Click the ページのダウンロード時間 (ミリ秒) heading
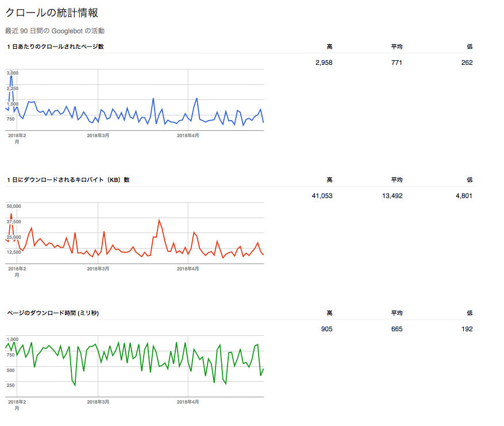 click(52, 313)
